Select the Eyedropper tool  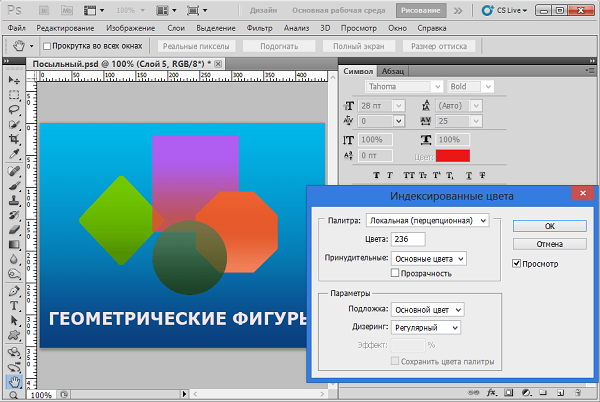14,154
